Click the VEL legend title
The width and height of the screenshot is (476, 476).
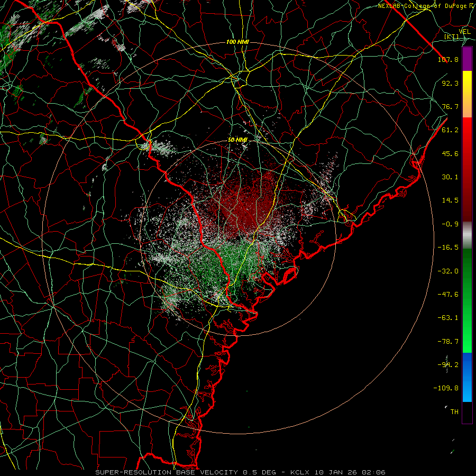pos(464,32)
